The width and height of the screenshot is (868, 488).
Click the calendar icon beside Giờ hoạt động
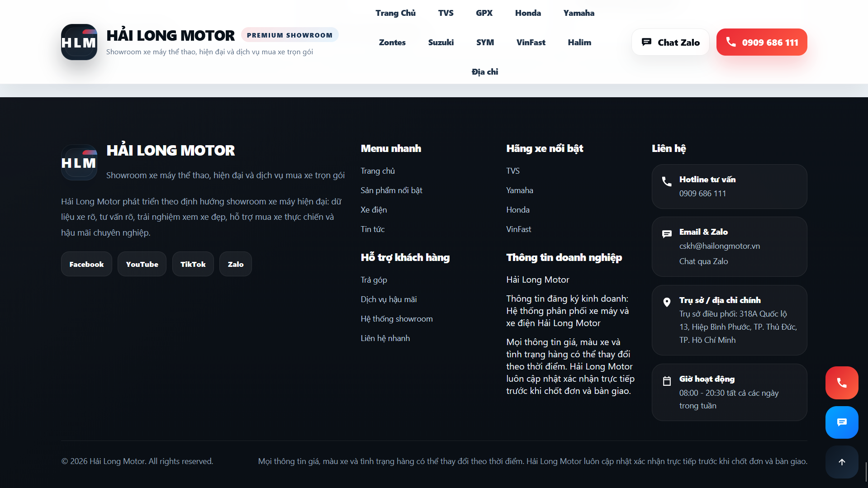(x=666, y=381)
